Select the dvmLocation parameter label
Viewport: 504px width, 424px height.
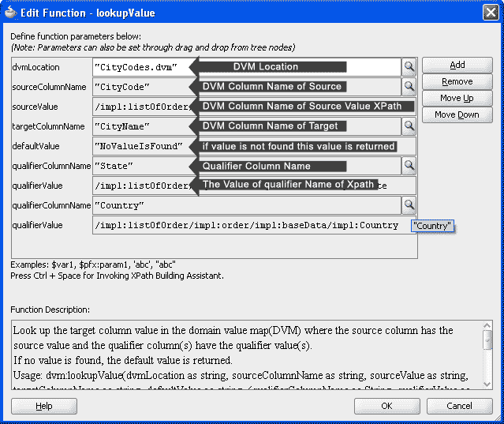[35, 67]
